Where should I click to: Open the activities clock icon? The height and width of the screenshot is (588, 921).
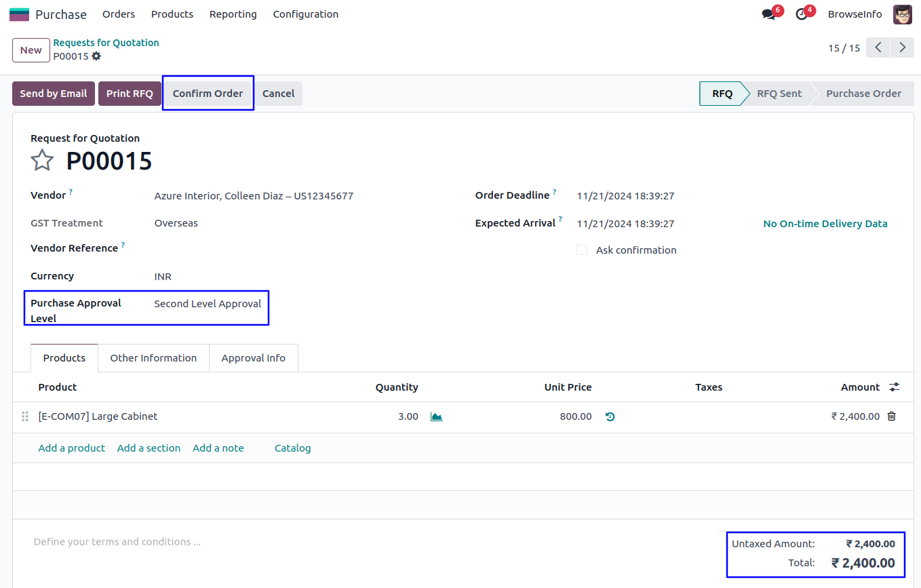[802, 14]
